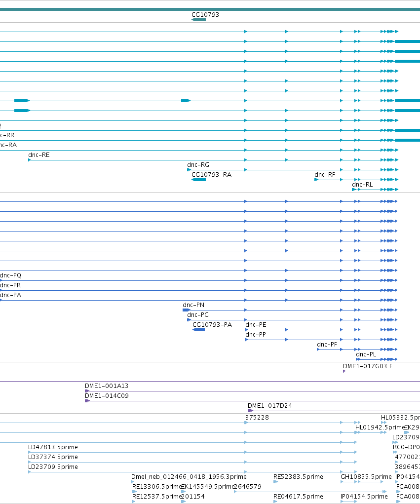Click the dnc-RE transcript start arrow
420x504 pixels.
click(x=30, y=160)
